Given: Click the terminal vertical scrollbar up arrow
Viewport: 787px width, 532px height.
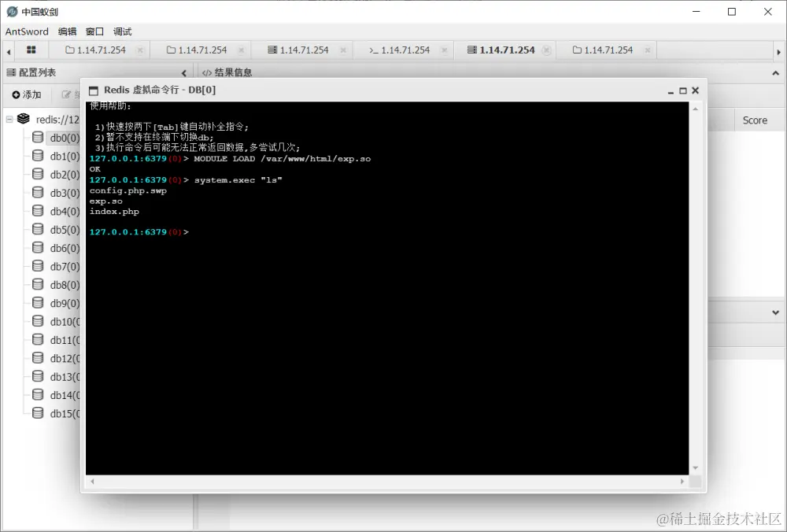Looking at the screenshot, I should pos(695,109).
